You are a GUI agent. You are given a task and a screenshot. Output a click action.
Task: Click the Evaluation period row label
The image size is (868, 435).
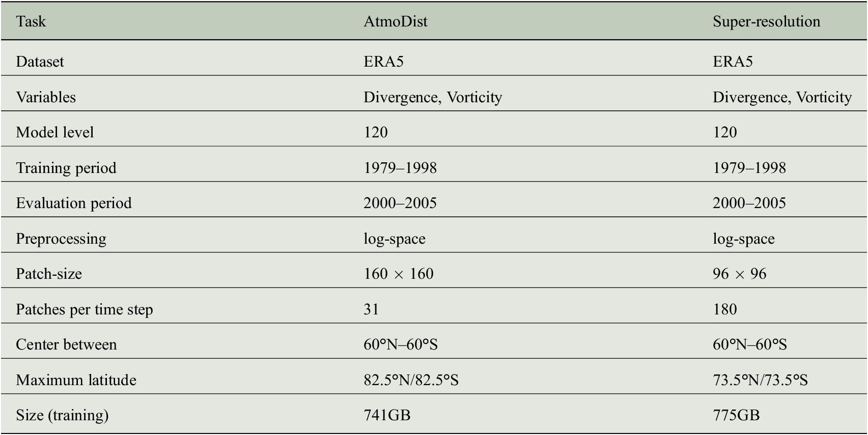click(x=74, y=203)
